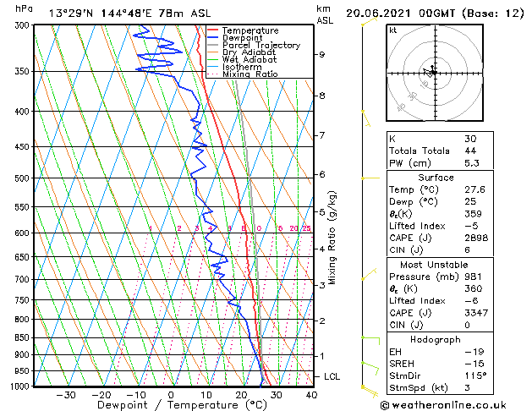Click the PW (cm) value 5.3
The height and width of the screenshot is (411, 532).
[470, 163]
